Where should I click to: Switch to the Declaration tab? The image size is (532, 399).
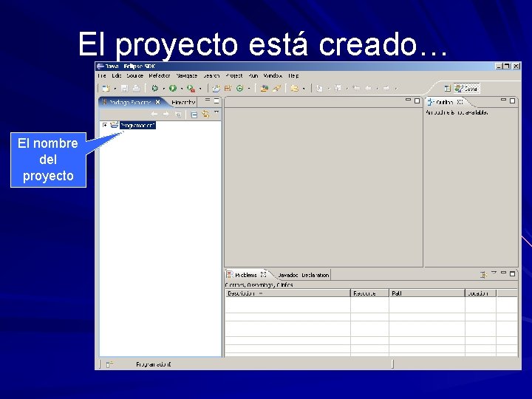[316, 275]
